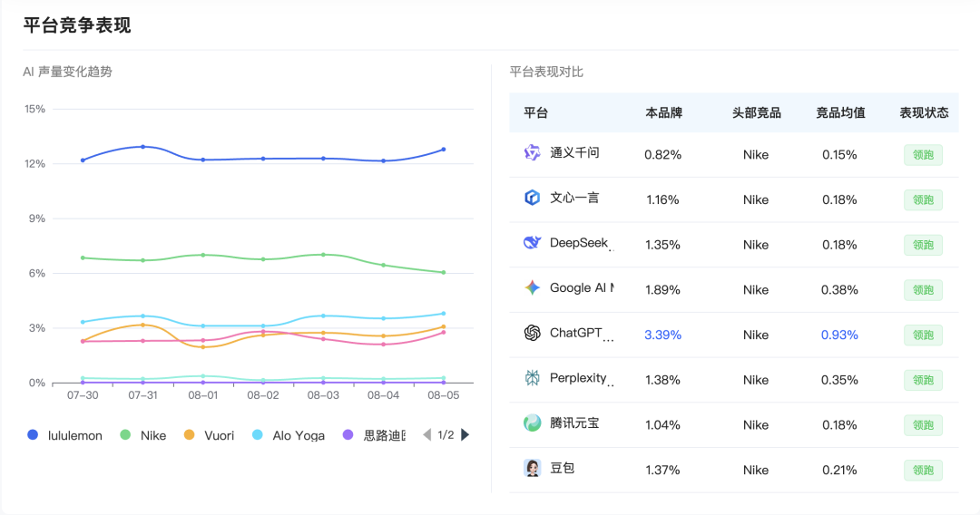Click the 通义千问 platform icon
The image size is (980, 515).
532,152
